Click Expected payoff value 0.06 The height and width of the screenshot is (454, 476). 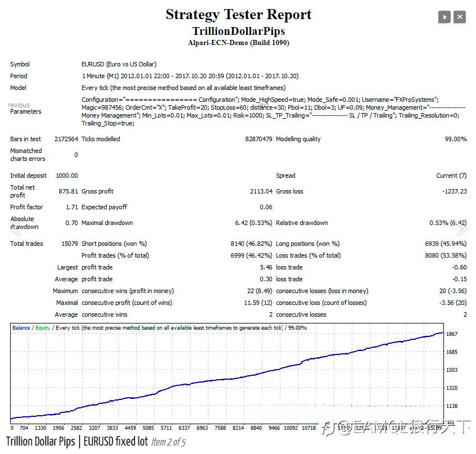(x=266, y=207)
